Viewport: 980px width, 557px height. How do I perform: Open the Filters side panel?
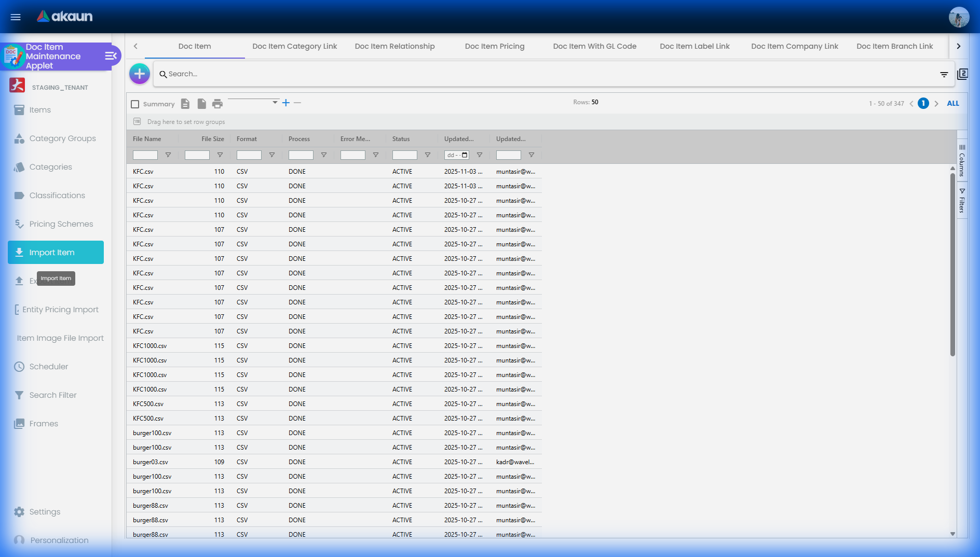point(962,201)
